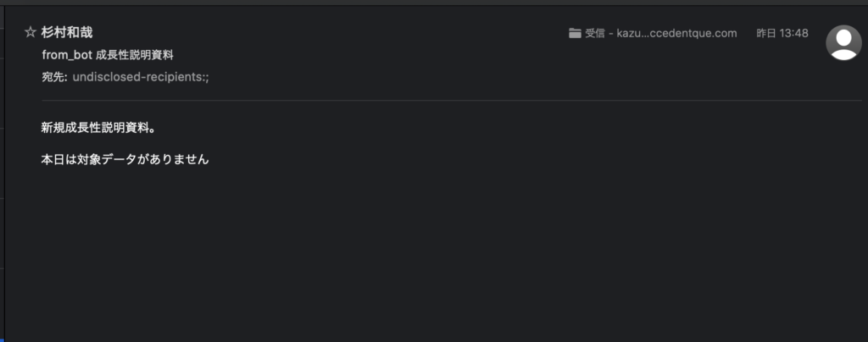Click the top window title bar strip
The width and height of the screenshot is (868, 342).
[x=434, y=3]
